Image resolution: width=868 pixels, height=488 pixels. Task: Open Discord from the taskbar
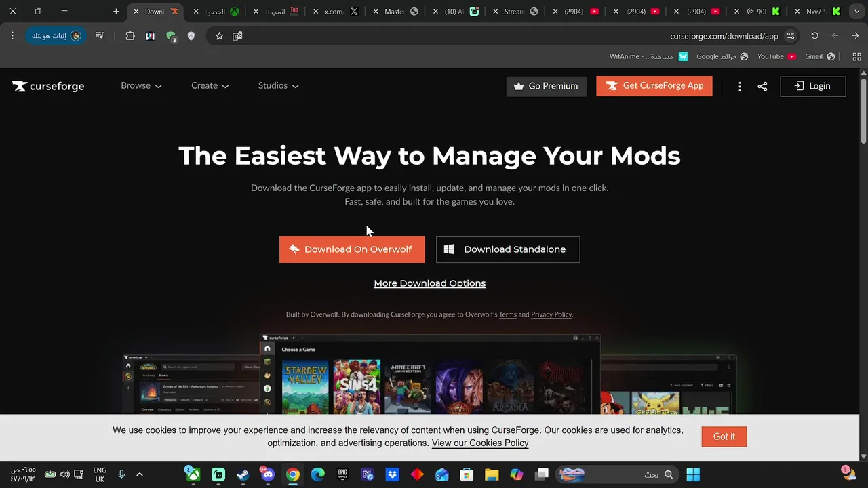[x=267, y=474]
